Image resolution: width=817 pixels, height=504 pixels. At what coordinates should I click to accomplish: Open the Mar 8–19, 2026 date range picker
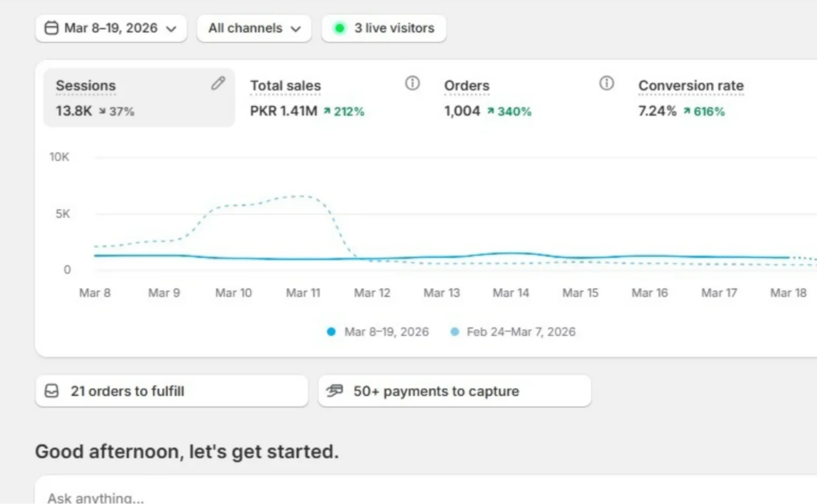pos(111,28)
